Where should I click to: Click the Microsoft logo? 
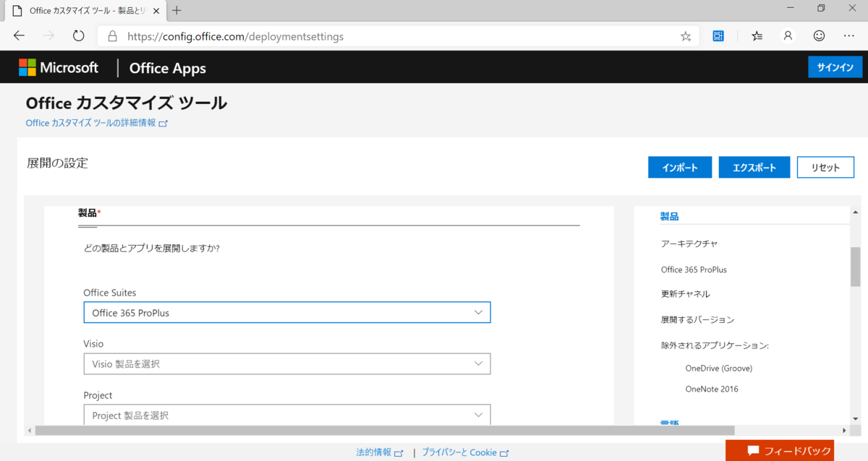tap(59, 67)
